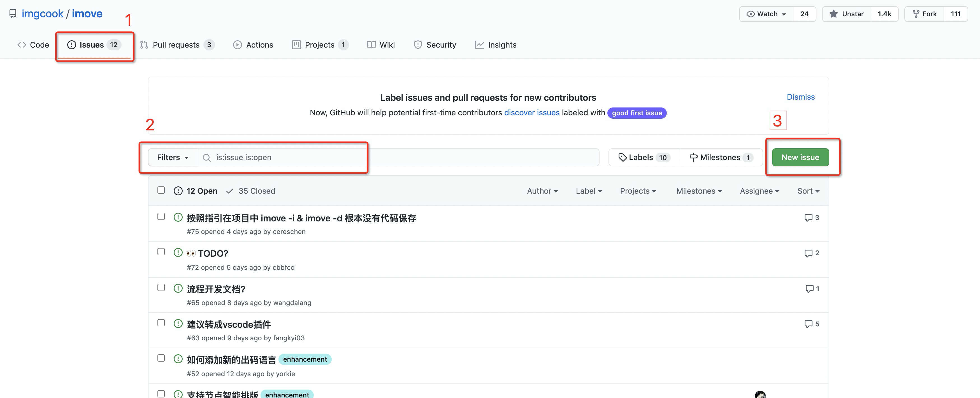
Task: Expand the Watch dropdown arrow
Action: [x=784, y=15]
